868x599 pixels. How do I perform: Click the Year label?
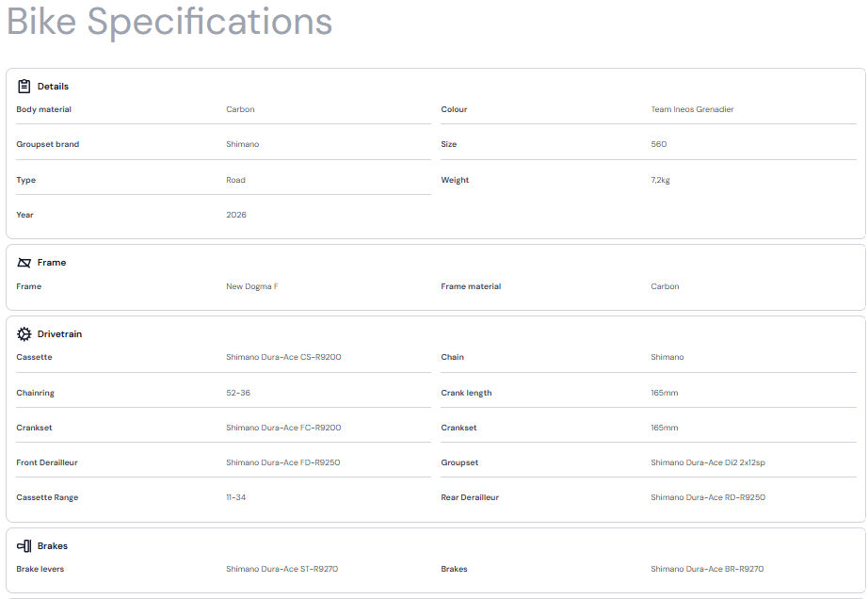(24, 215)
